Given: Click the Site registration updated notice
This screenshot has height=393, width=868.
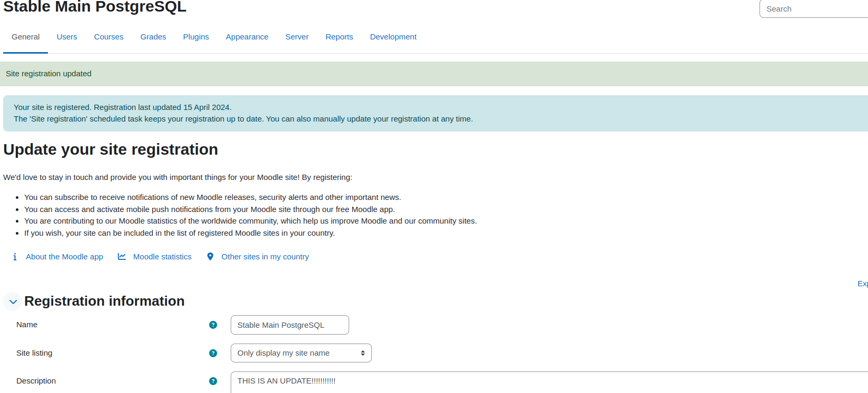Looking at the screenshot, I should pos(434,74).
